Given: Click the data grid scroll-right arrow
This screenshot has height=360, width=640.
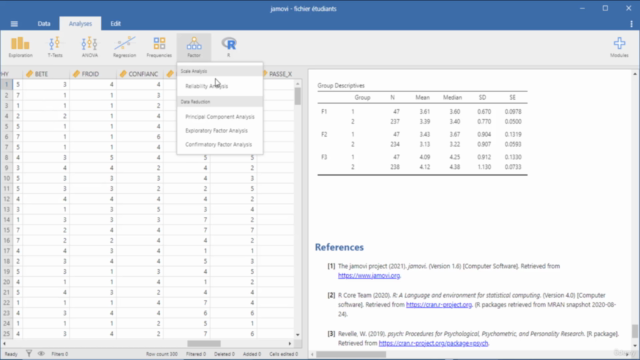Looking at the screenshot, I should [290, 344].
